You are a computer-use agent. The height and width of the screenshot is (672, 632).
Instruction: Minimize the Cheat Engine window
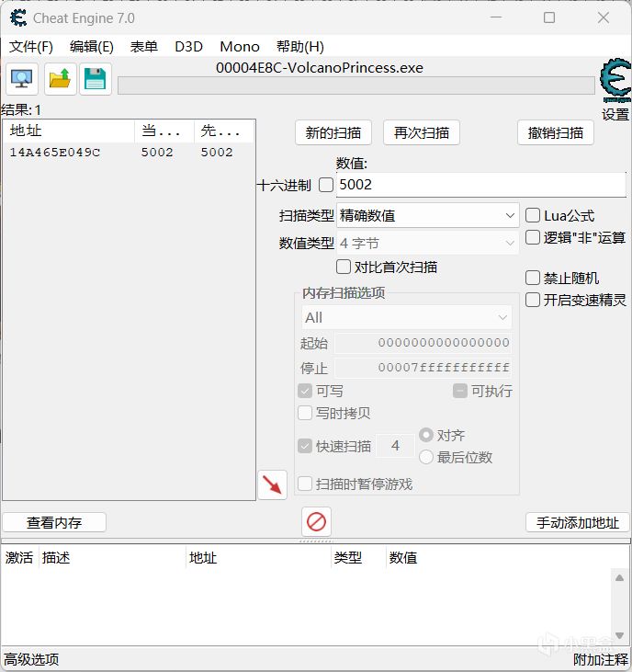click(496, 17)
